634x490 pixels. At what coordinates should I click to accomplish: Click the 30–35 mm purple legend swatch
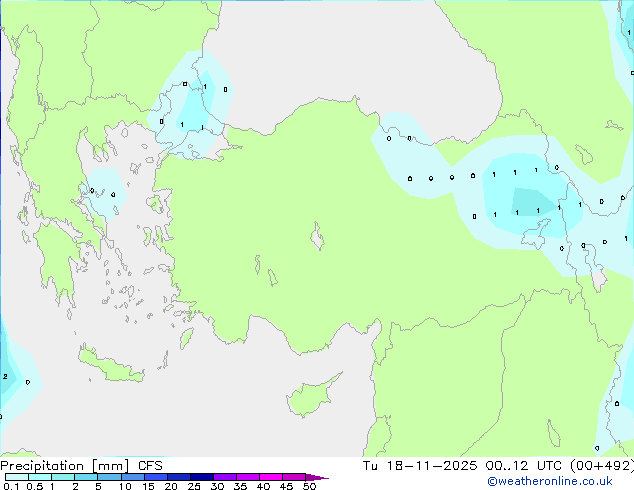[225, 477]
